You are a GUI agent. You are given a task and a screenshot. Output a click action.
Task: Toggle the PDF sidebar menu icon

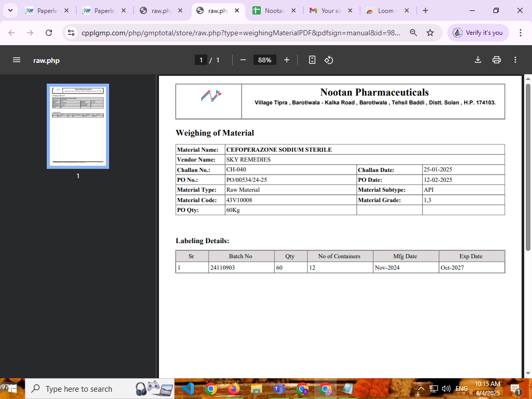pyautogui.click(x=17, y=60)
